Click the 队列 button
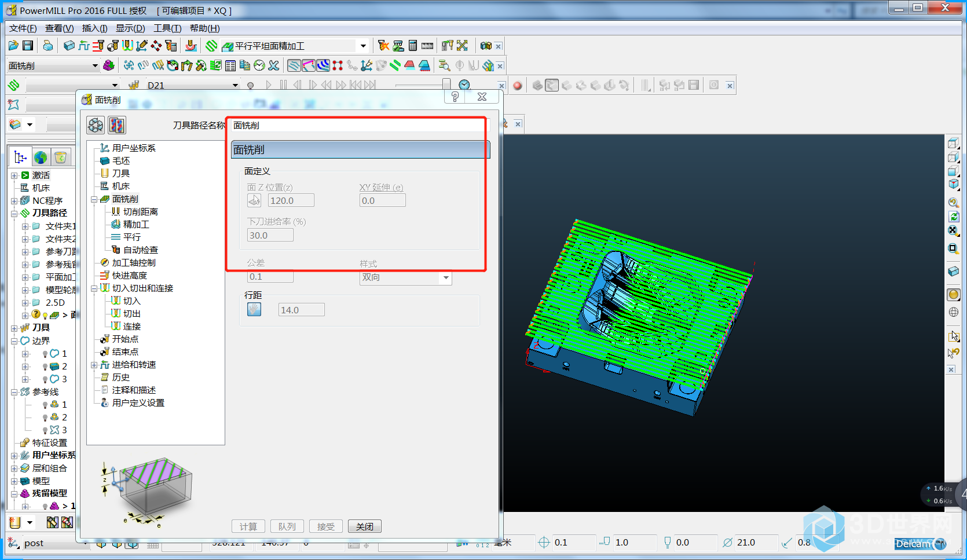 [287, 526]
